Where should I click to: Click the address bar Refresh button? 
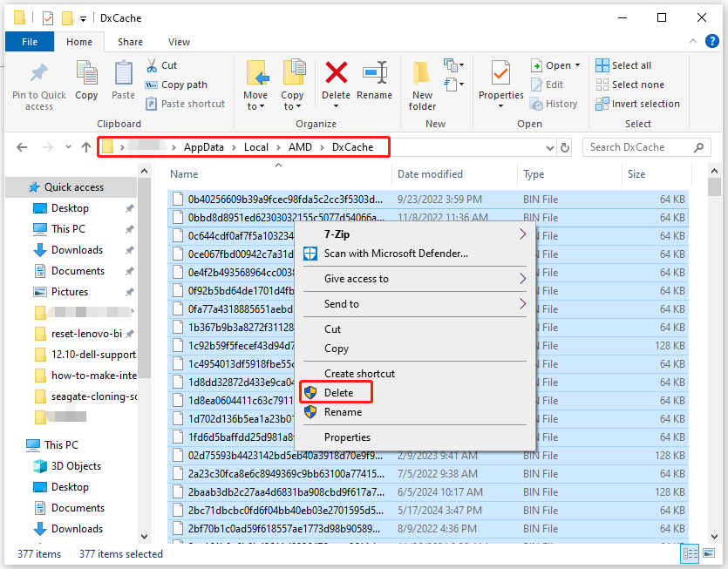point(565,147)
